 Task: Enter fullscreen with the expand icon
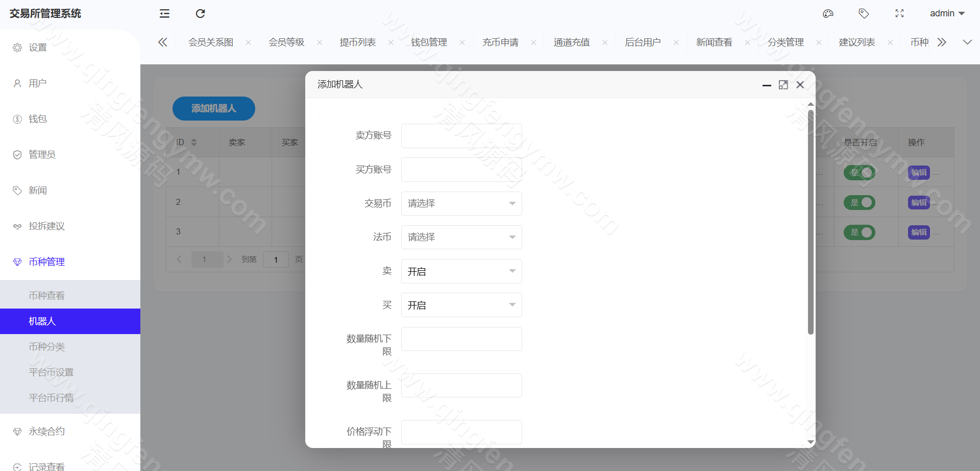click(899, 13)
